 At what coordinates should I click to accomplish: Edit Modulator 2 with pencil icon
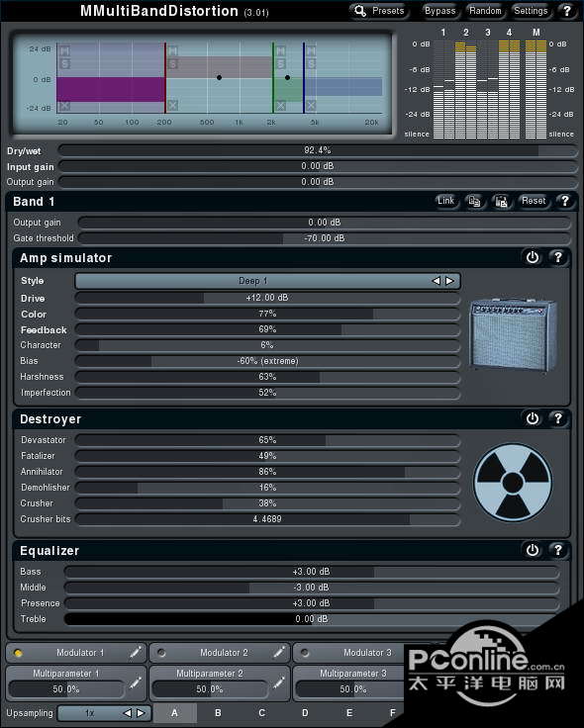click(279, 652)
